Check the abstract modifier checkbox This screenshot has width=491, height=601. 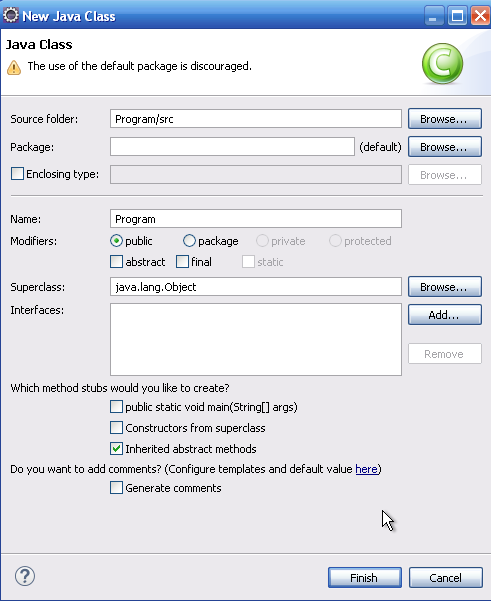pyautogui.click(x=116, y=262)
